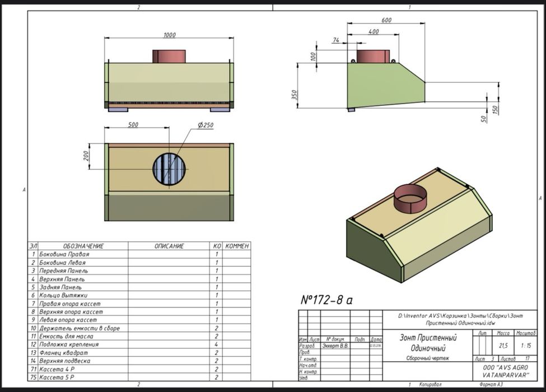This screenshot has width=546, height=392.
Task: Click the Верхняя Панель entry
Action: click(139, 279)
